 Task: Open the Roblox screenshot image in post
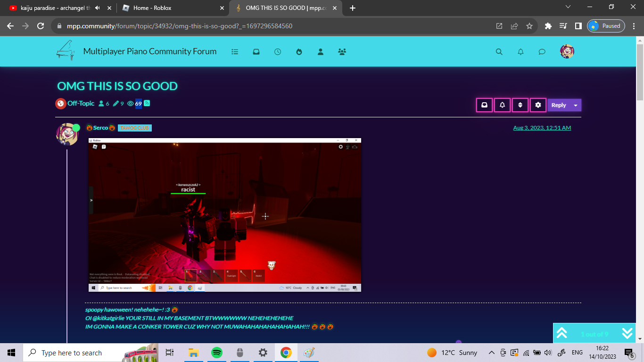tap(225, 215)
